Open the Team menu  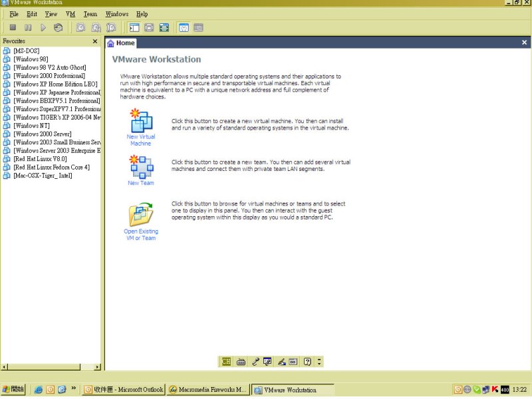point(90,14)
